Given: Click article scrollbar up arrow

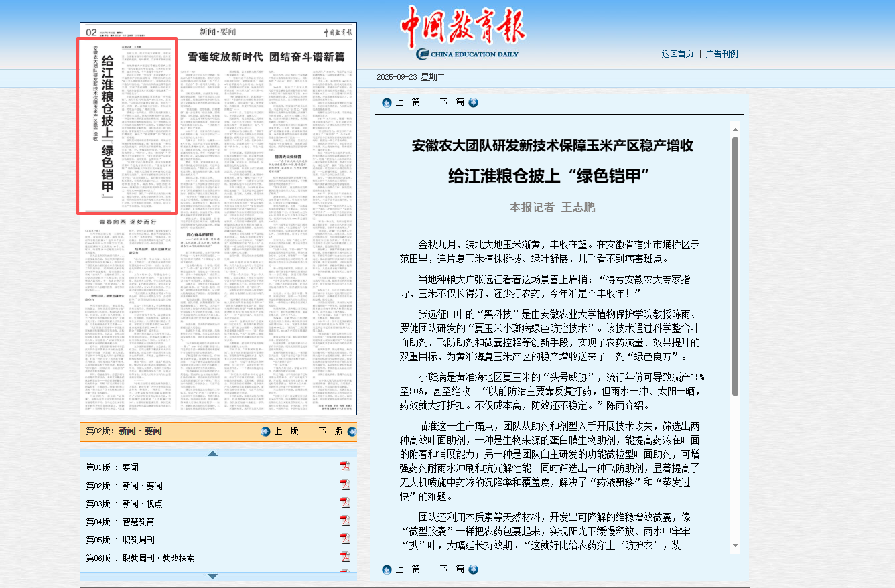Looking at the screenshot, I should pos(735,129).
